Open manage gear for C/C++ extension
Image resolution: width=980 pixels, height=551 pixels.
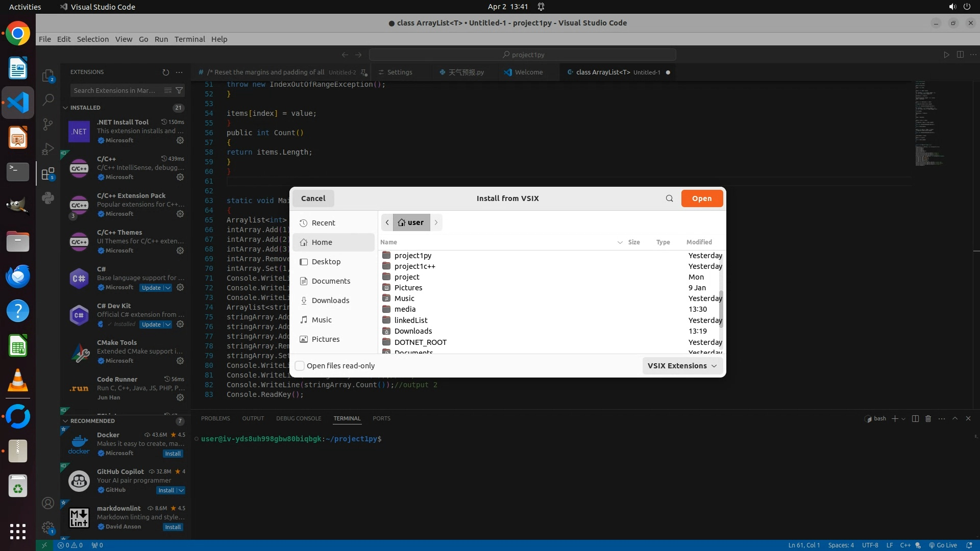180,177
